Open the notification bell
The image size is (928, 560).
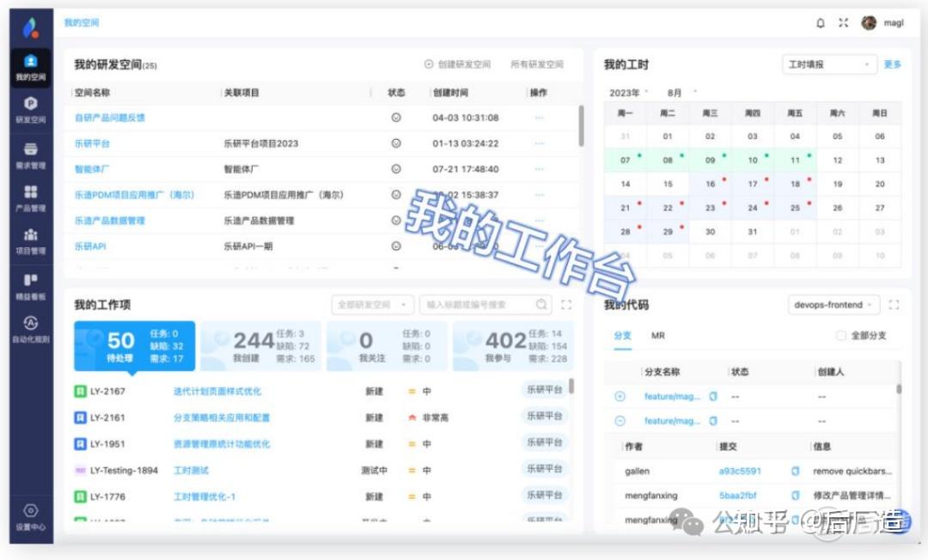(821, 23)
